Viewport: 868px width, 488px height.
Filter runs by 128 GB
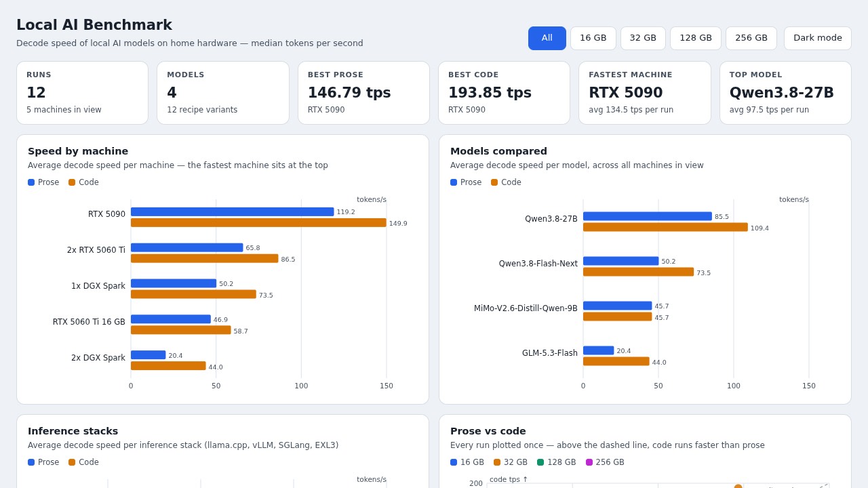coord(696,38)
